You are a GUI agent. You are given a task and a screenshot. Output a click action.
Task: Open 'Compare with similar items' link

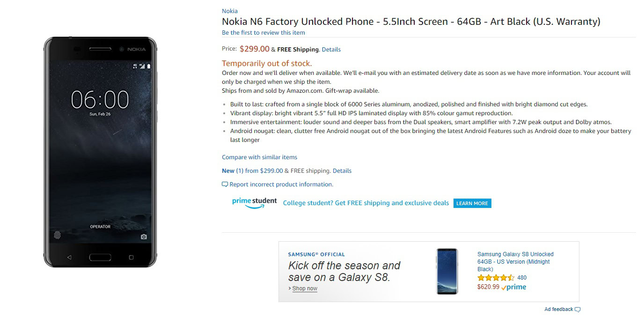coord(259,157)
